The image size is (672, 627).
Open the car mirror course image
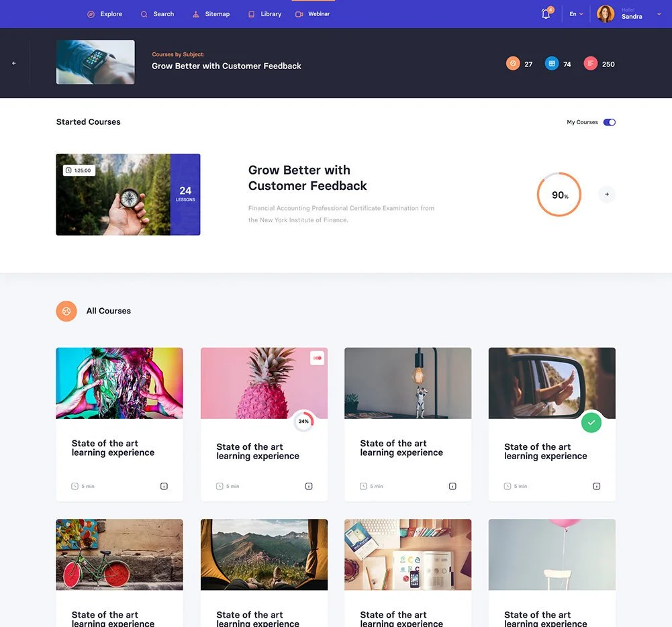click(x=552, y=383)
